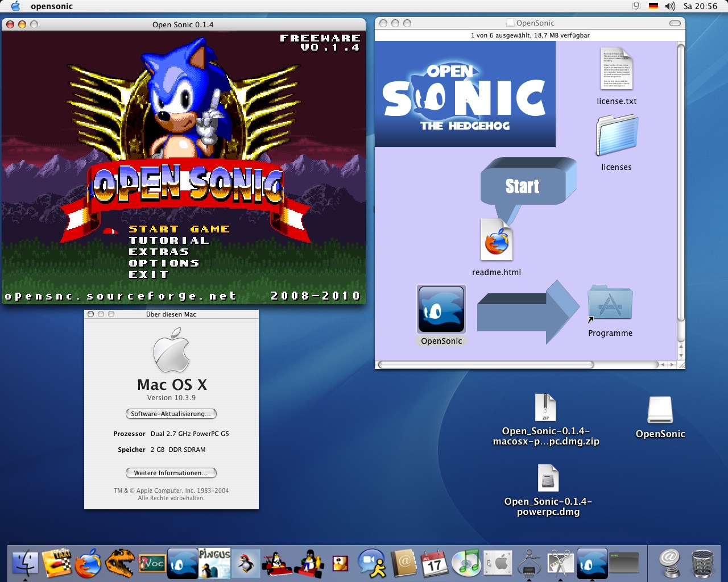Select the readme.html file icon

[497, 240]
